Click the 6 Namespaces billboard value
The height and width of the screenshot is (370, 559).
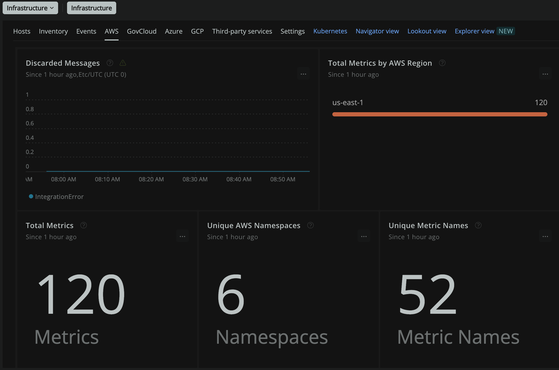[x=231, y=294]
